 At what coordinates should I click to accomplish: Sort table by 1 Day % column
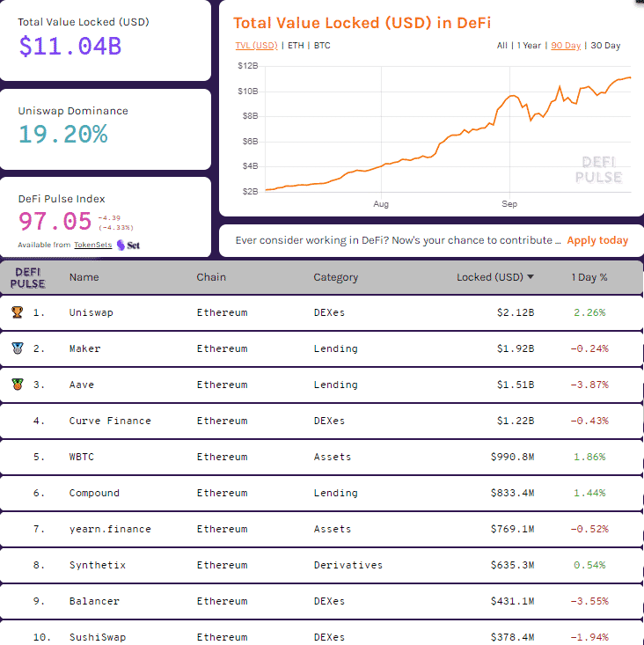coord(589,277)
